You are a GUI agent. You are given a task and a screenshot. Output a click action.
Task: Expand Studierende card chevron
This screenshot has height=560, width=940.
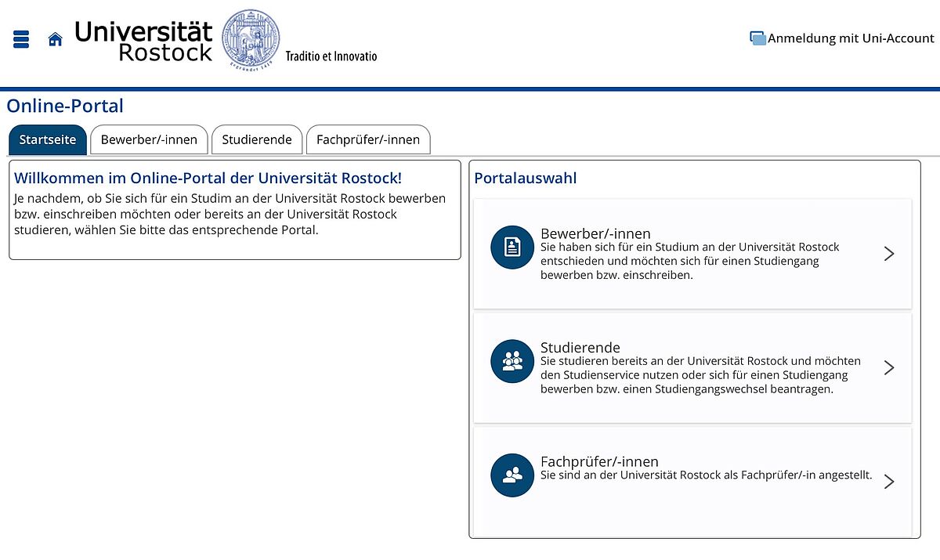pyautogui.click(x=888, y=367)
